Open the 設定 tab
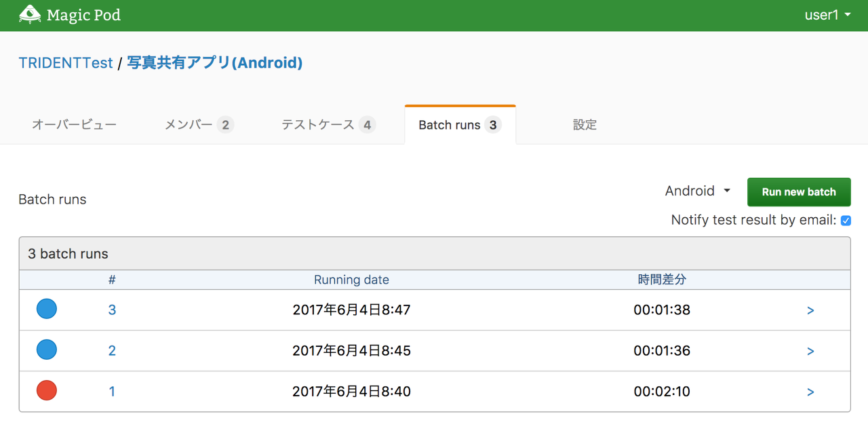 [585, 124]
